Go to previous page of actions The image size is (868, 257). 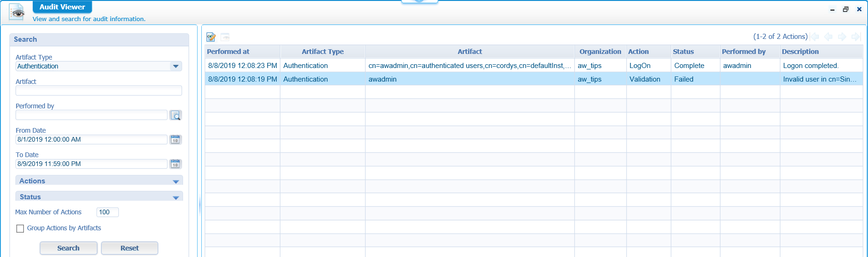828,37
